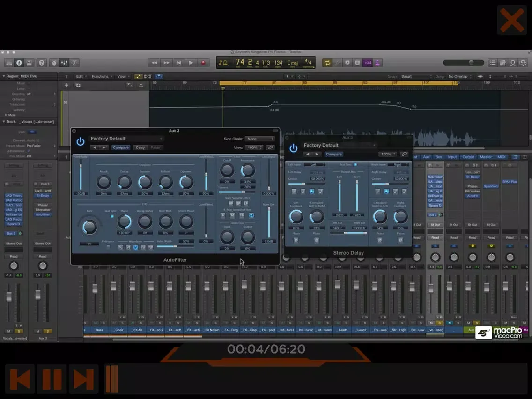Image resolution: width=532 pixels, height=399 pixels.
Task: Start playback with Logic's Play button
Action: (x=191, y=63)
